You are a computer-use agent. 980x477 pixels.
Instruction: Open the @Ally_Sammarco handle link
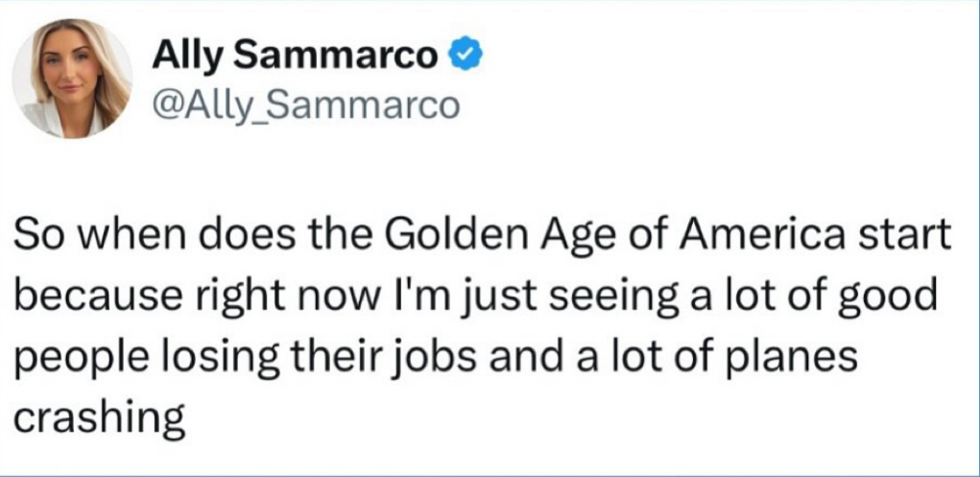306,104
